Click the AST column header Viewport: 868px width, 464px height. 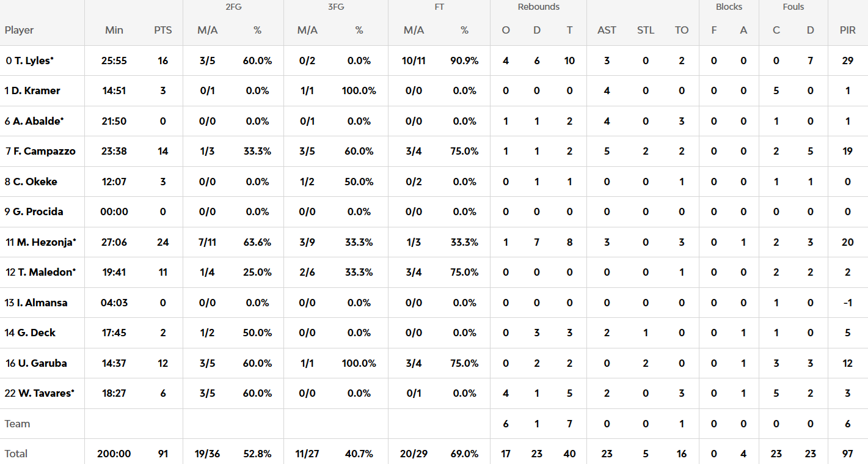coord(607,30)
